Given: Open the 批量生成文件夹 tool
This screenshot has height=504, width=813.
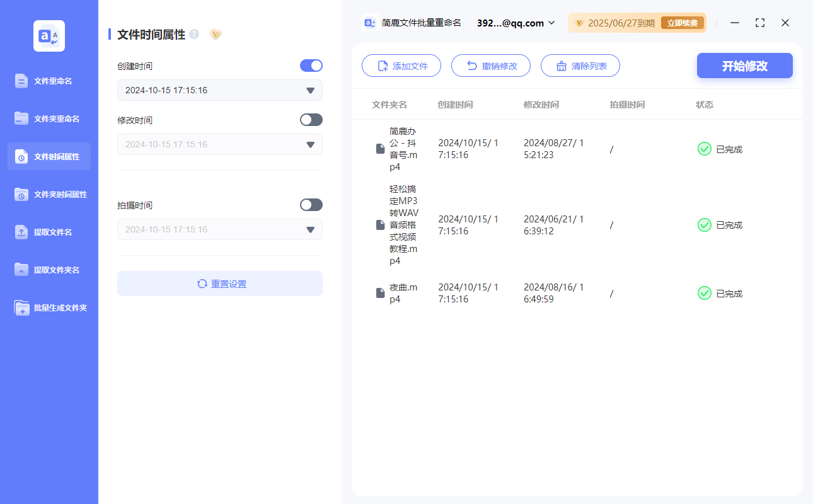Looking at the screenshot, I should pos(49,307).
